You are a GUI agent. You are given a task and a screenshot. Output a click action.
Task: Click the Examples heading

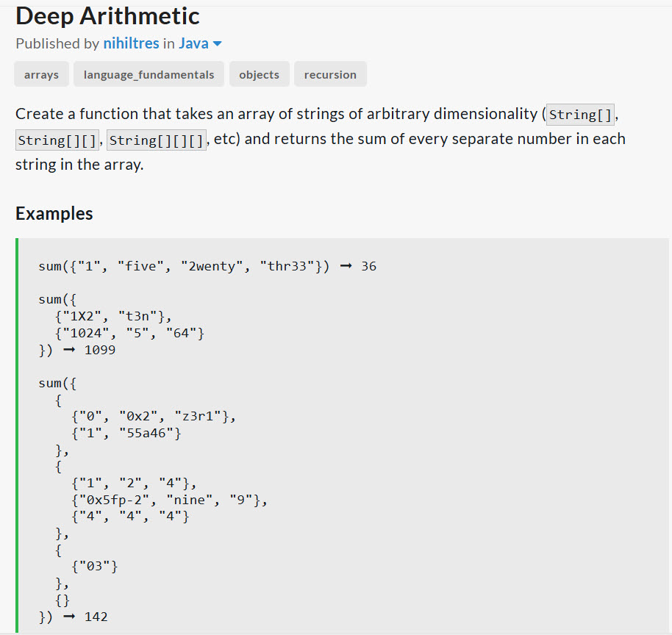[54, 213]
